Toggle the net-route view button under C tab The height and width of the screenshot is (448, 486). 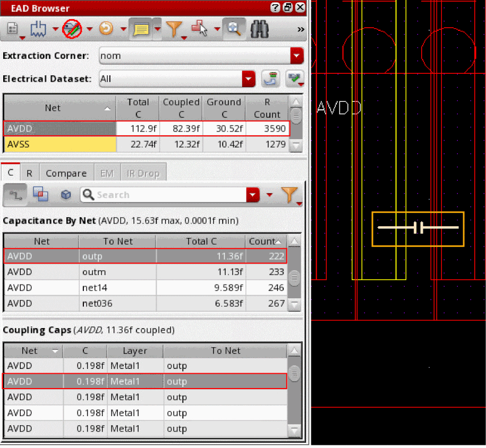click(16, 195)
